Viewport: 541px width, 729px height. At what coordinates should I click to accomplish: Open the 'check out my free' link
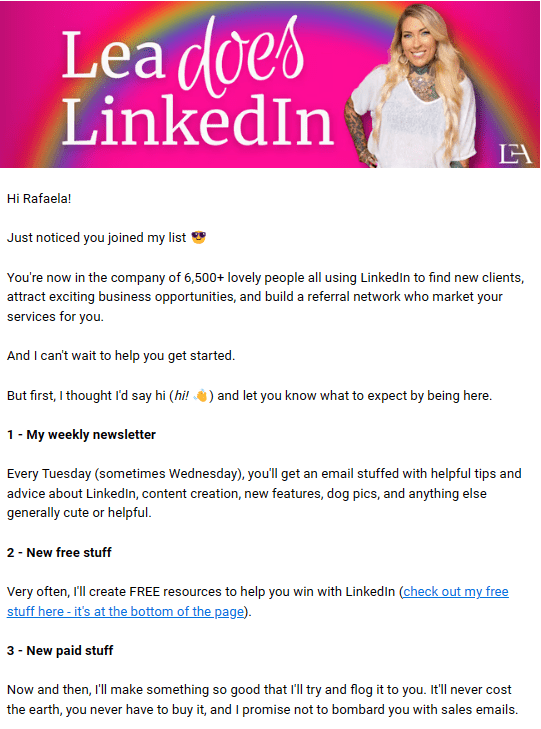point(456,591)
